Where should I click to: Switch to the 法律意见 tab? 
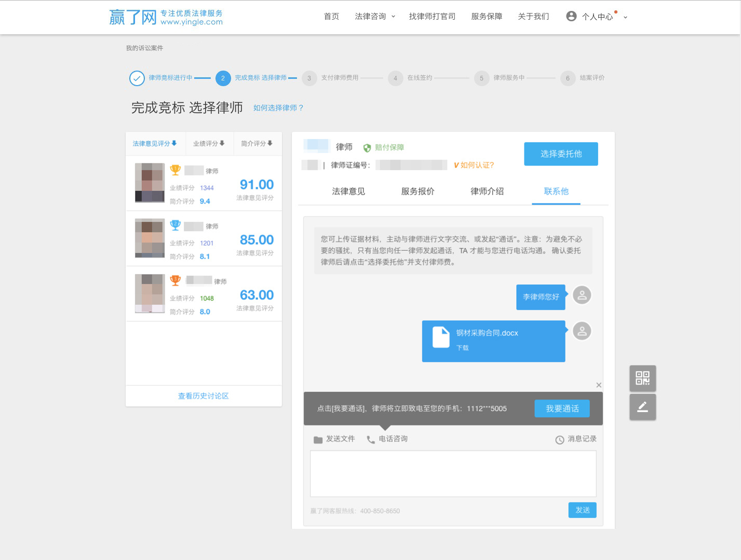(x=348, y=192)
